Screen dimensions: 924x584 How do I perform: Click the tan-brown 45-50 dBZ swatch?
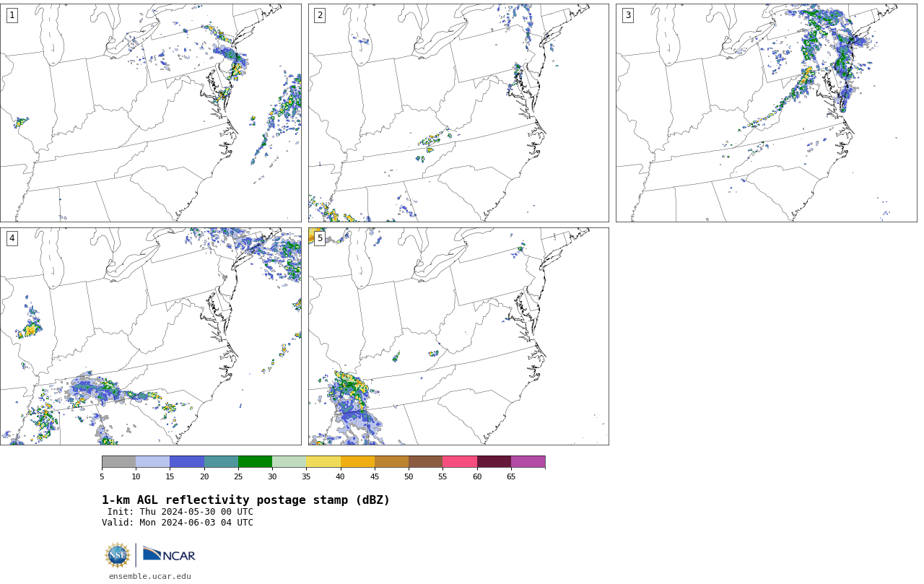pos(391,462)
